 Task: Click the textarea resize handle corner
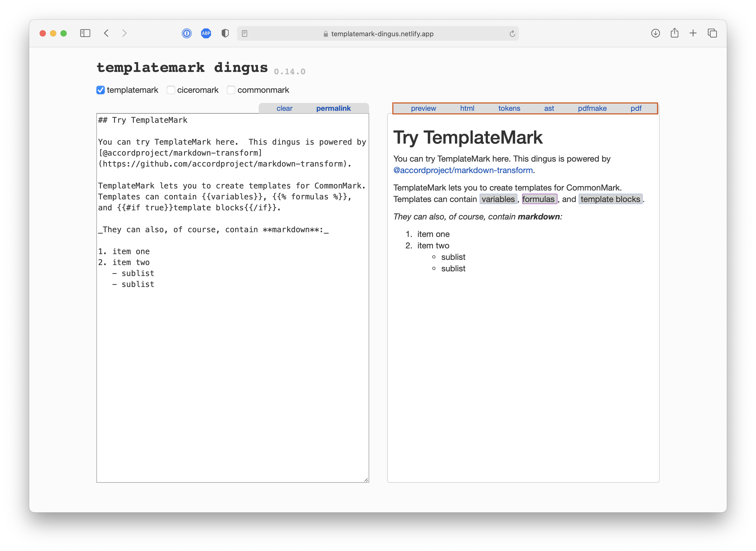(366, 480)
